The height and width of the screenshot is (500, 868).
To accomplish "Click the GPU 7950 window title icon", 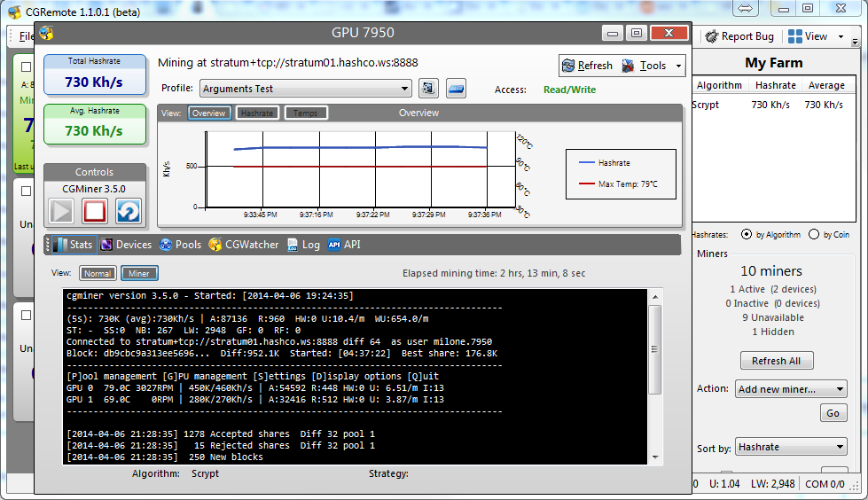I will (46, 33).
